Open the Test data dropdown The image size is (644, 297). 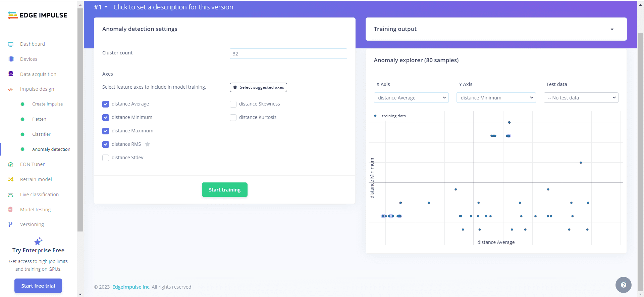[x=581, y=98]
